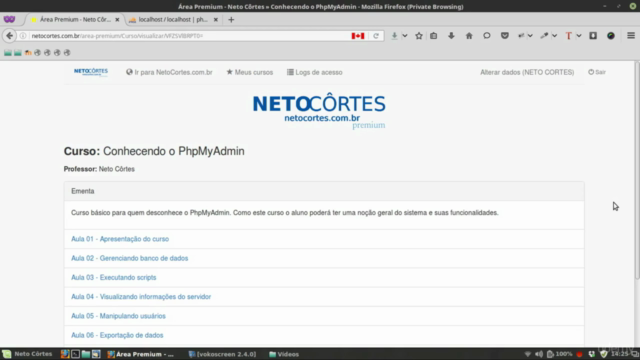Click the battery 100% tray indicator
Image resolution: width=640 pixels, height=360 pixels.
point(560,354)
